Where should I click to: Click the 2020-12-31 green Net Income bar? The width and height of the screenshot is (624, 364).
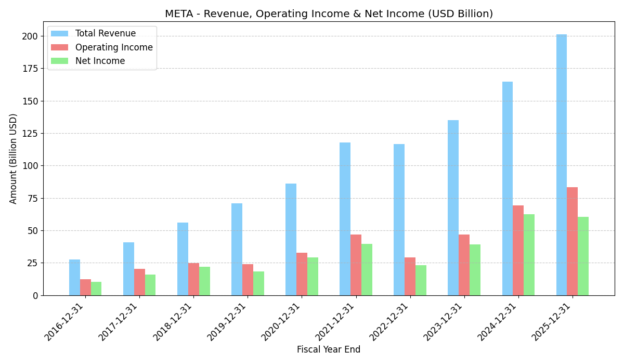click(x=313, y=276)
